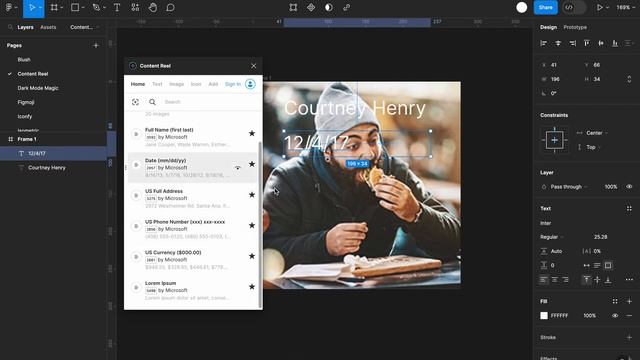This screenshot has height=360, width=640.
Task: Open the Regular font weight dropdown
Action: pos(552,237)
